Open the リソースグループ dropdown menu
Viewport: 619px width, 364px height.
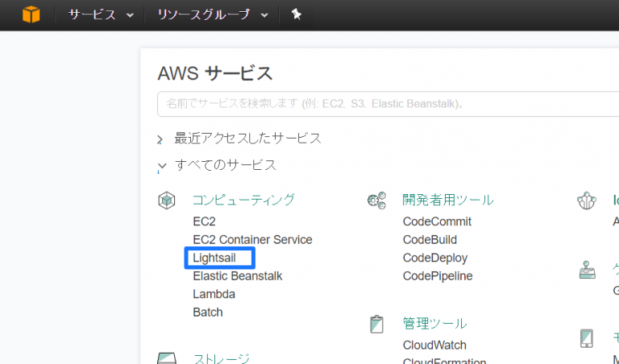213,15
